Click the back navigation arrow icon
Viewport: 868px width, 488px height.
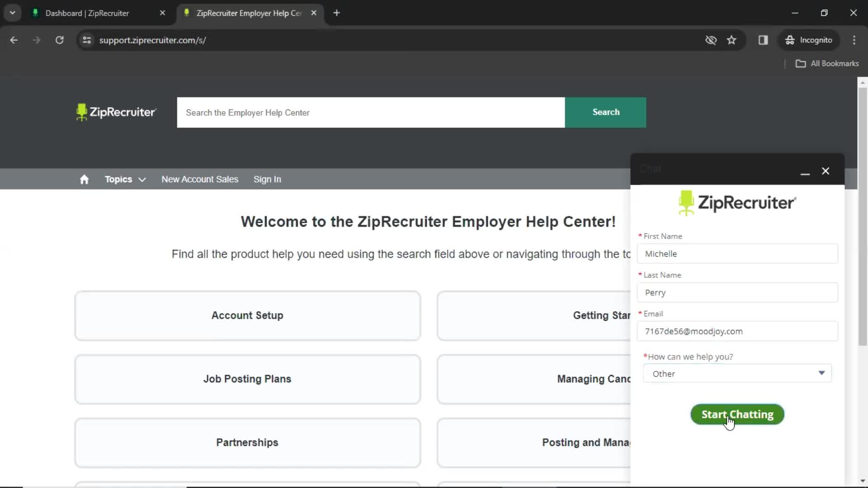(14, 40)
